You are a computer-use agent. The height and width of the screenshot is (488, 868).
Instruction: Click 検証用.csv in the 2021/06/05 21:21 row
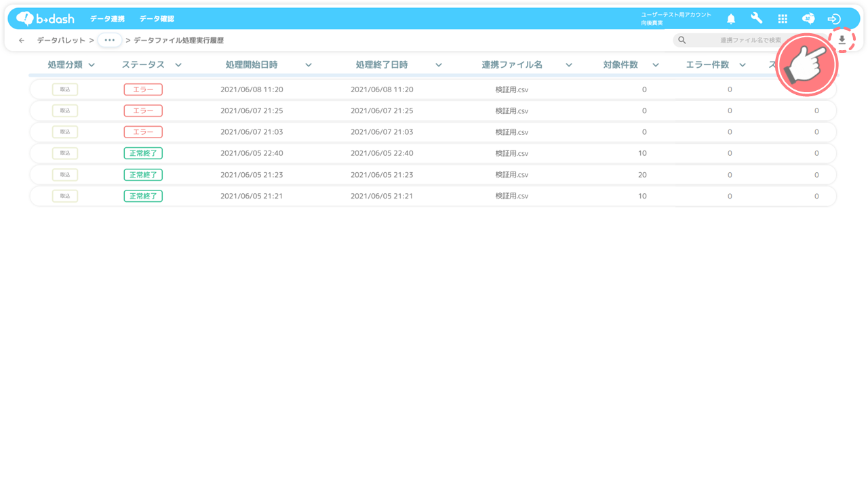click(x=512, y=196)
